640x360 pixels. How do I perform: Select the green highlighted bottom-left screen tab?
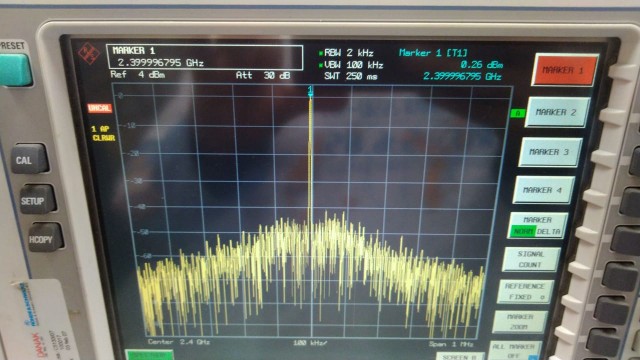[149, 354]
